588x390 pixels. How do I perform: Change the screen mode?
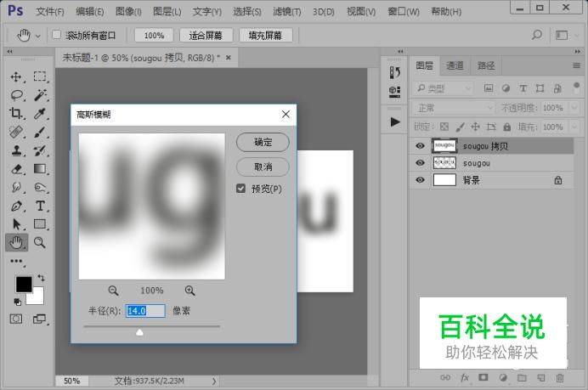(39, 319)
